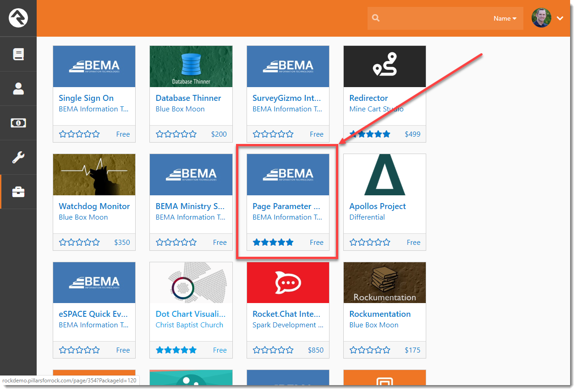The height and width of the screenshot is (392, 577).
Task: Open the Page Parameter title link
Action: [286, 206]
